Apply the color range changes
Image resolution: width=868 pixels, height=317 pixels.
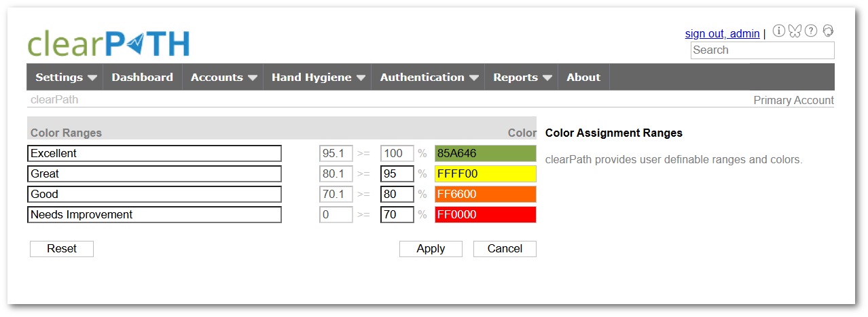(431, 248)
